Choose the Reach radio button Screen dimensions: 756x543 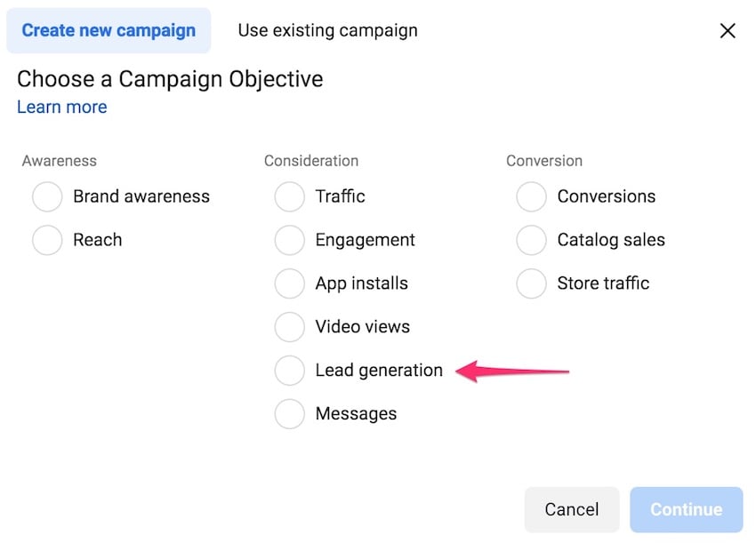[47, 240]
